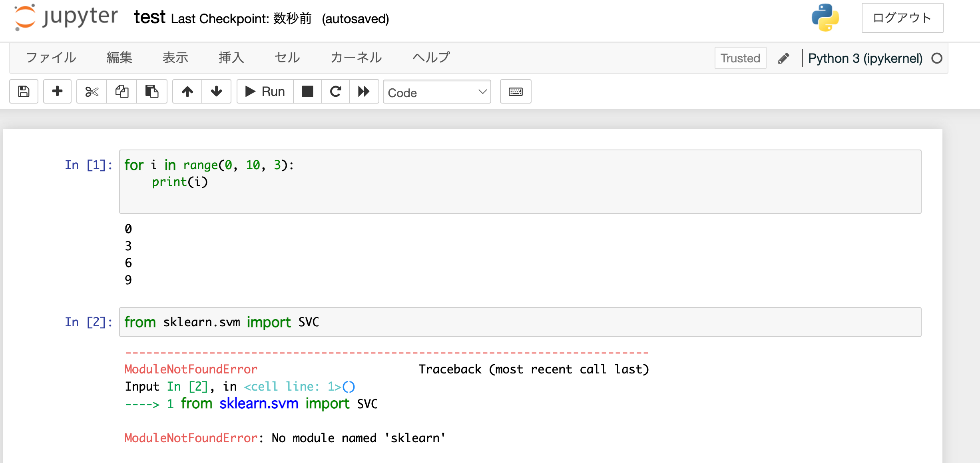The height and width of the screenshot is (463, 980).
Task: Interrupt the kernel stop square icon
Action: tap(307, 92)
